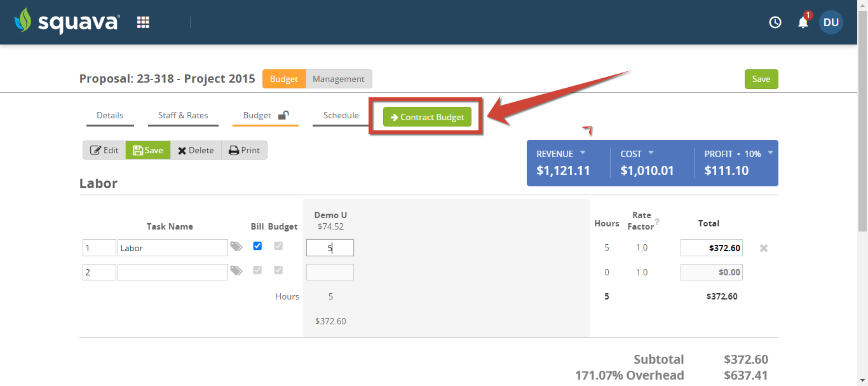The image size is (868, 386).
Task: Open the apps grid in the header
Action: click(143, 21)
